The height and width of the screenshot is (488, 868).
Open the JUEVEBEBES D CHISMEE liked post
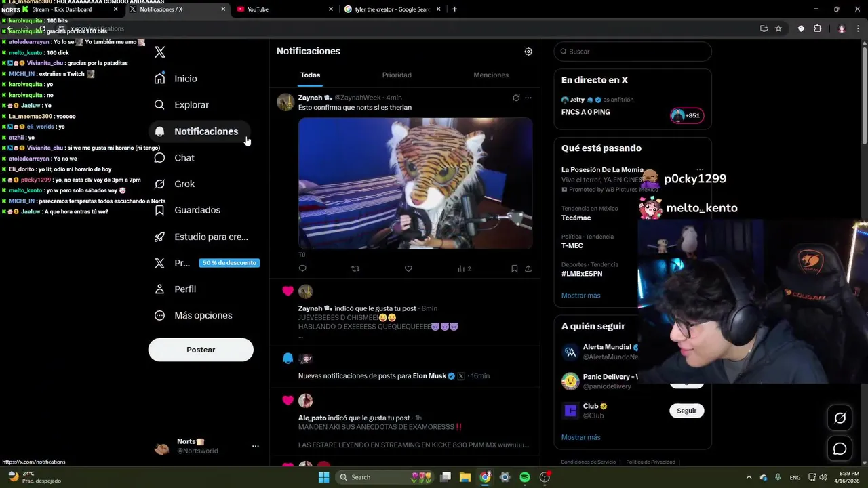(x=404, y=312)
